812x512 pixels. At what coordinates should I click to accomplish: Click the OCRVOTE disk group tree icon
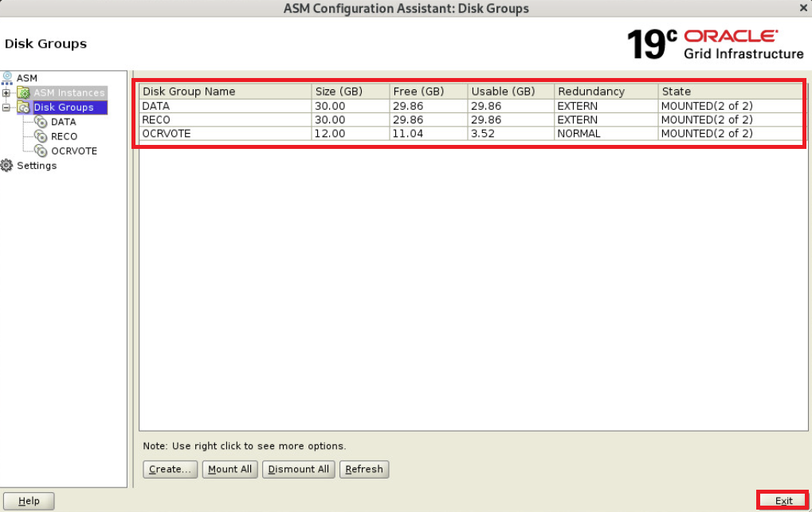click(x=41, y=150)
